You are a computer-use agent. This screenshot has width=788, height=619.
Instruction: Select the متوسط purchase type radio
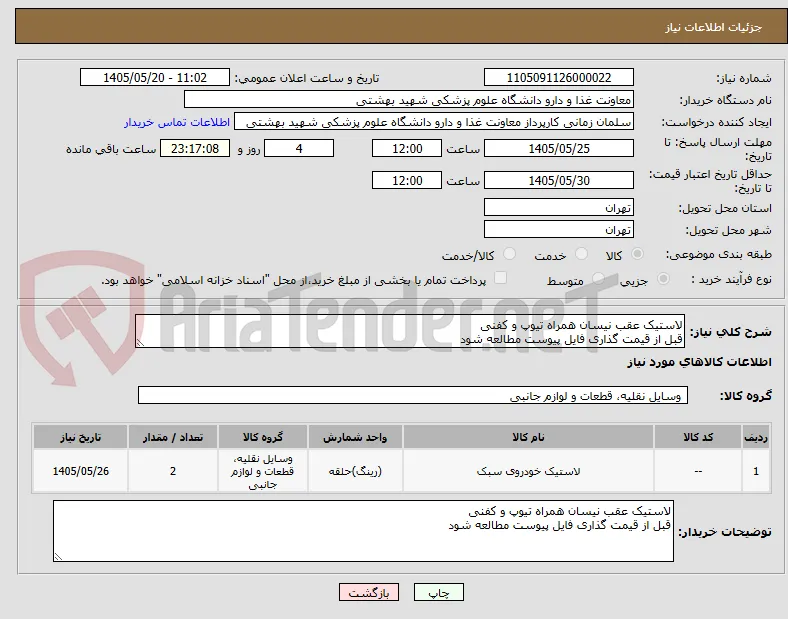(x=598, y=278)
